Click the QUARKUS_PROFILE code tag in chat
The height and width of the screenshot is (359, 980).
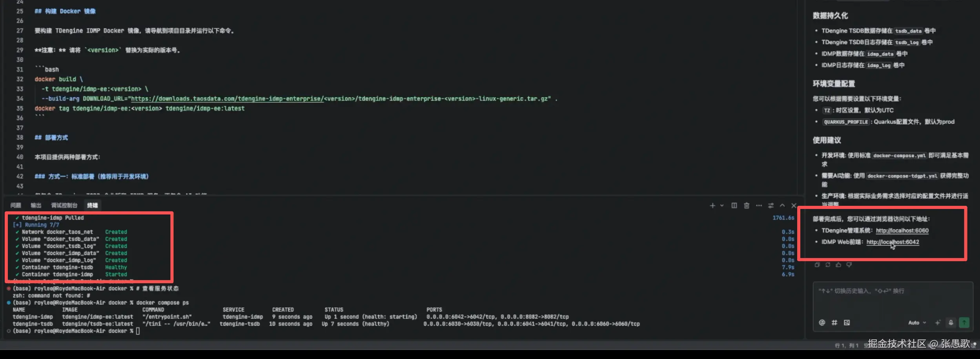click(x=846, y=122)
